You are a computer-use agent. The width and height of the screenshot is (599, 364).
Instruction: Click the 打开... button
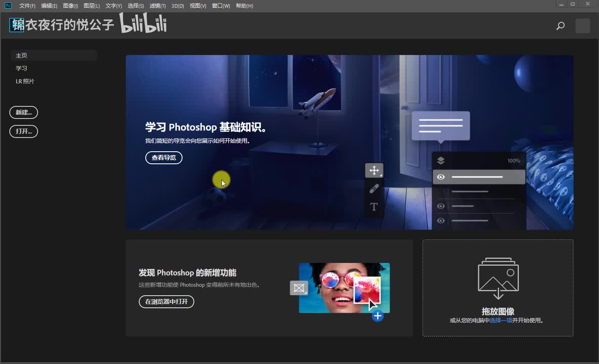pos(24,131)
